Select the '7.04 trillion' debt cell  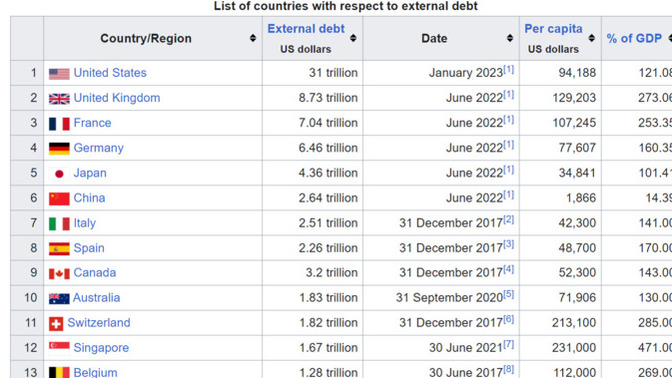[312, 123]
